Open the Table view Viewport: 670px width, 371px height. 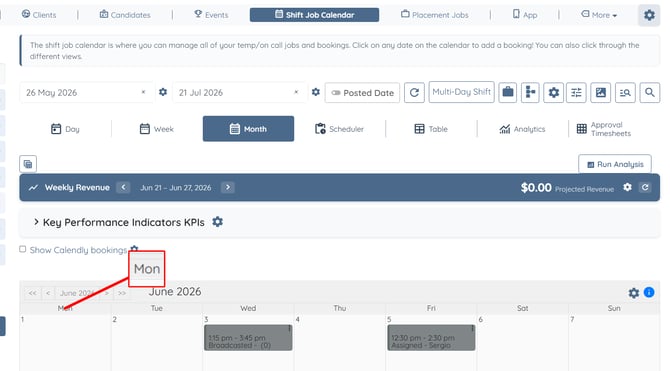point(431,129)
